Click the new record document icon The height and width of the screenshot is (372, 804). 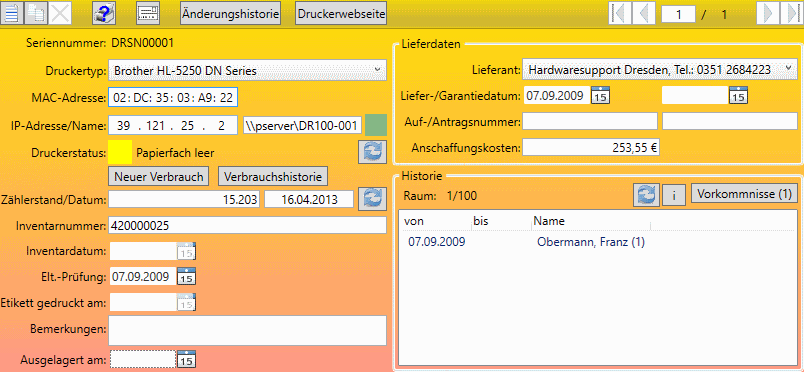coord(12,13)
